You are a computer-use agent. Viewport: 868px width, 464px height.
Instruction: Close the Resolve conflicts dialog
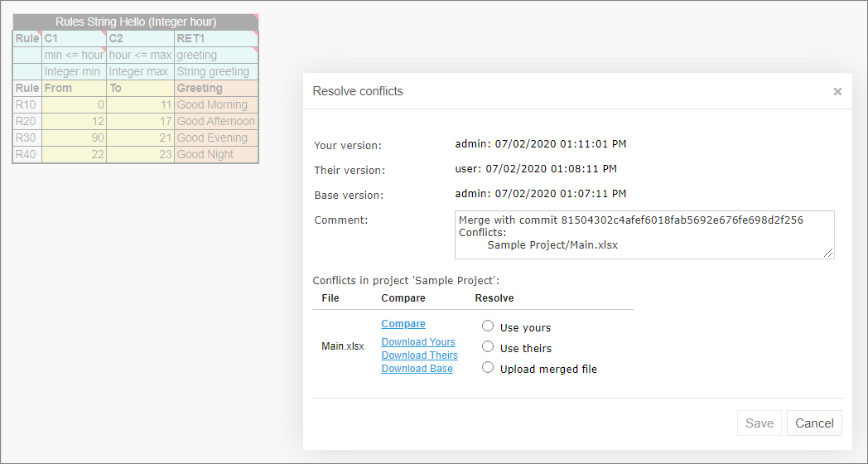837,92
